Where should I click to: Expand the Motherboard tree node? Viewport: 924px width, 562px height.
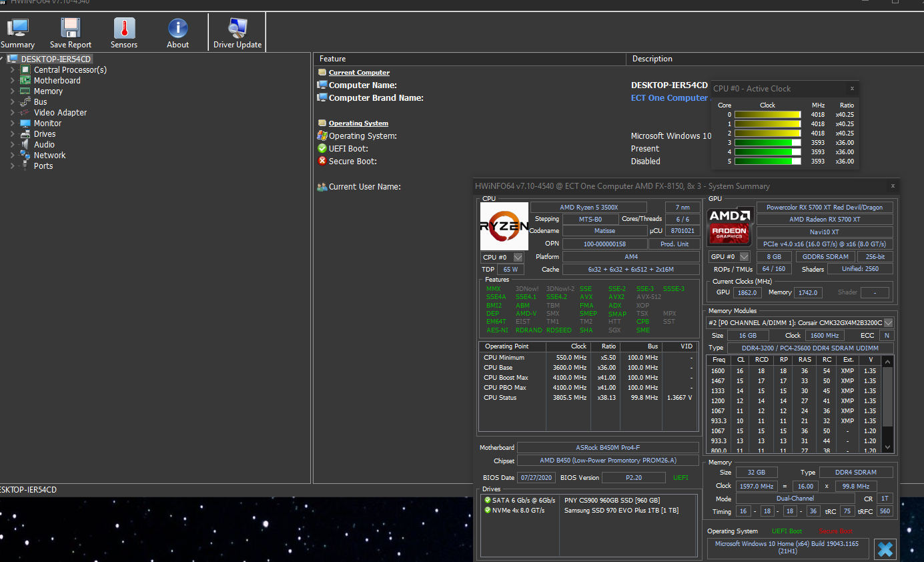click(12, 80)
